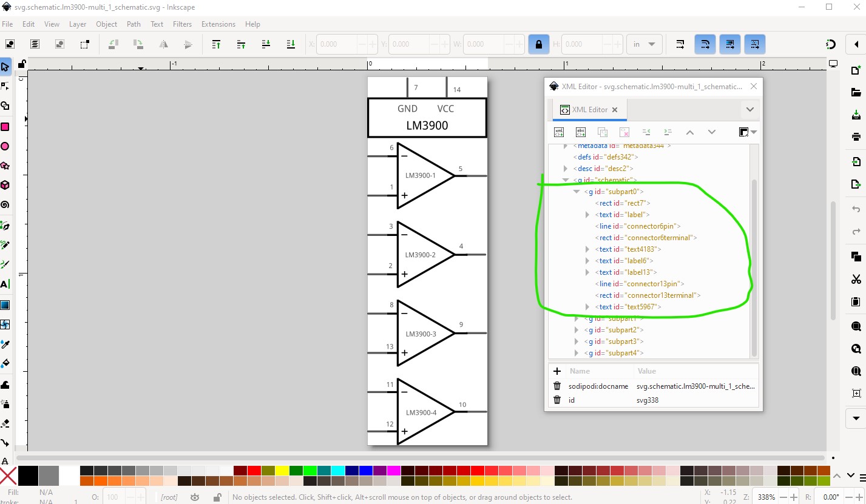Expand the subpart2 group node

[577, 330]
